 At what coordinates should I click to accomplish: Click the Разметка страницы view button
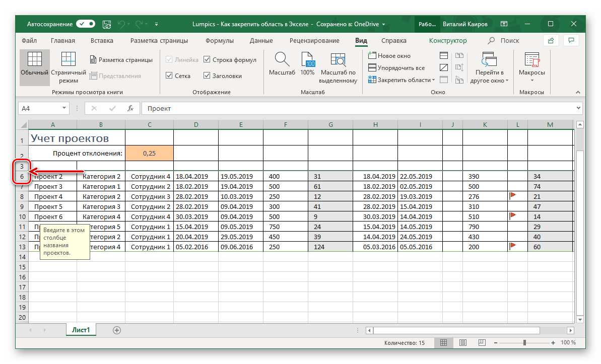121,60
